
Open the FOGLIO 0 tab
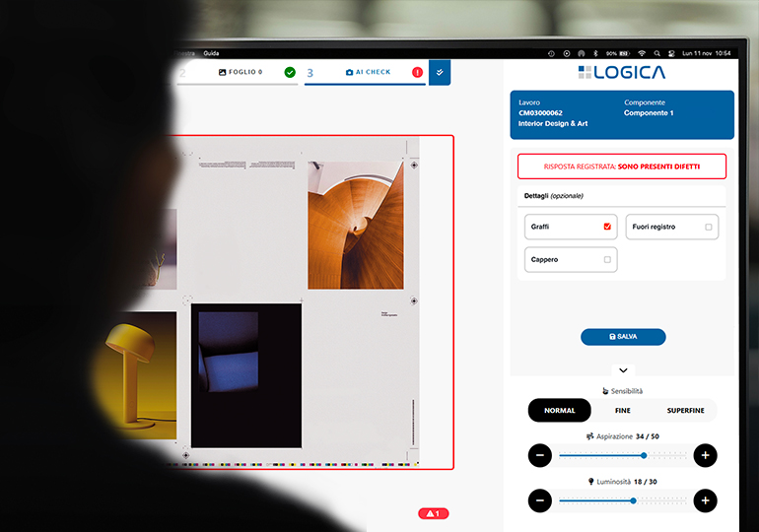point(241,72)
